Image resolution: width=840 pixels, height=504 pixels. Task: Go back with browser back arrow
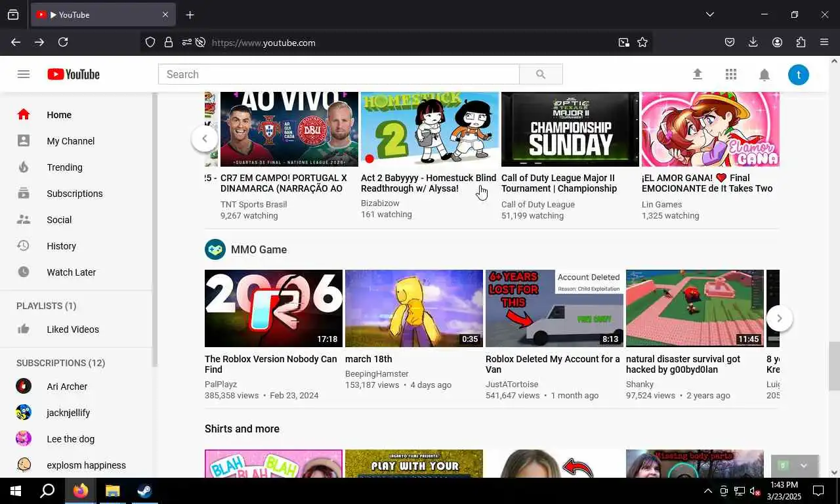16,42
